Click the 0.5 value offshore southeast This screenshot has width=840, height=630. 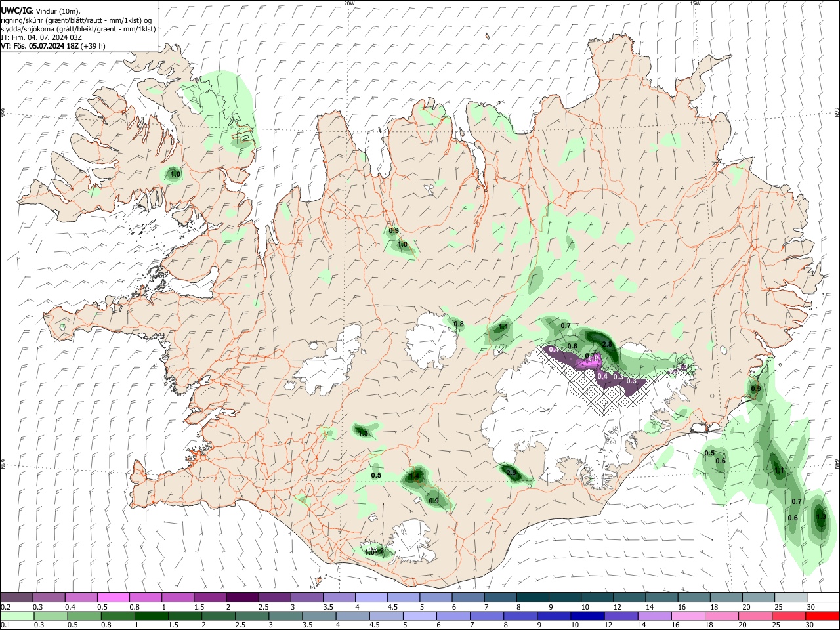pyautogui.click(x=709, y=453)
